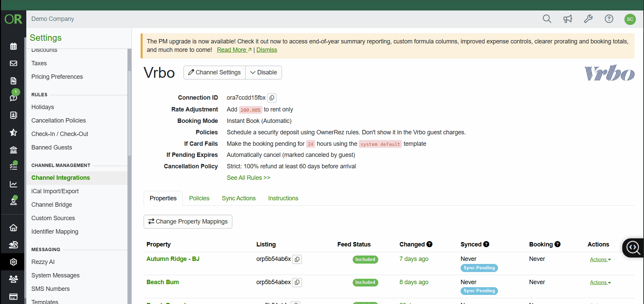This screenshot has height=304, width=644.
Task: Expand the Disable dropdown button
Action: [x=263, y=73]
